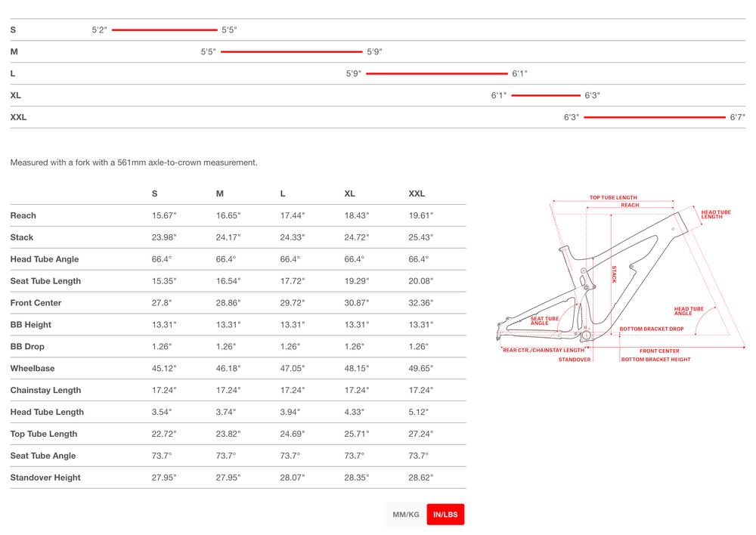This screenshot has width=756, height=535.
Task: Click the Standover Height row label
Action: pyautogui.click(x=45, y=478)
